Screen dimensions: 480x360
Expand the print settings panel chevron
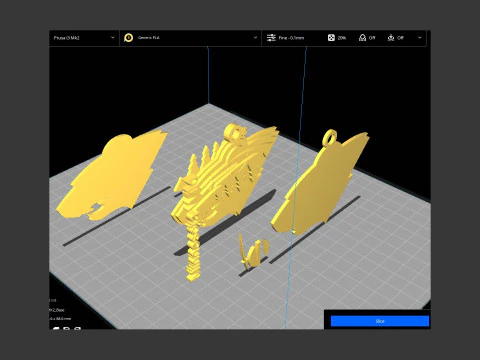point(420,38)
